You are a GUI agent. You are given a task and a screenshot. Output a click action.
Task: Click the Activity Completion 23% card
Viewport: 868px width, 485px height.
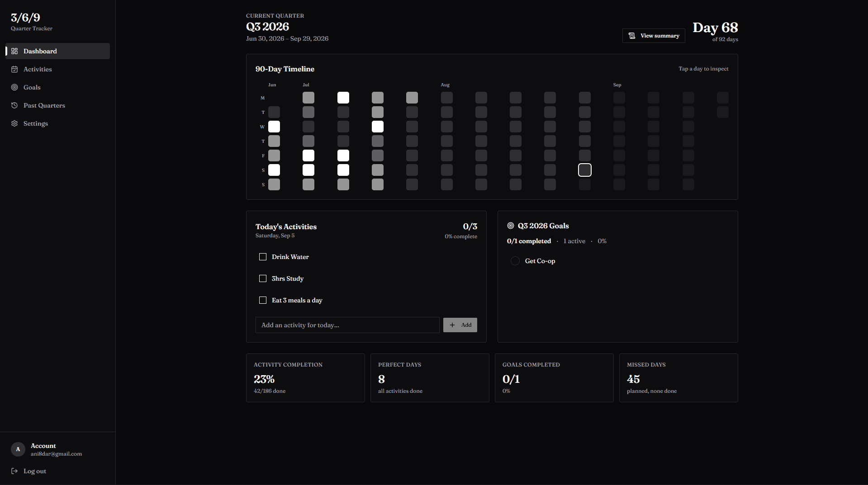click(x=305, y=378)
